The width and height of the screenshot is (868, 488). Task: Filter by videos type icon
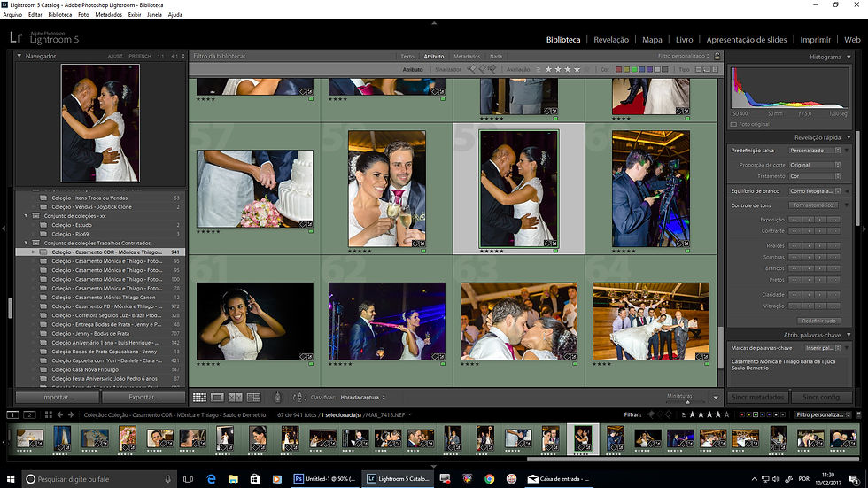click(x=715, y=70)
